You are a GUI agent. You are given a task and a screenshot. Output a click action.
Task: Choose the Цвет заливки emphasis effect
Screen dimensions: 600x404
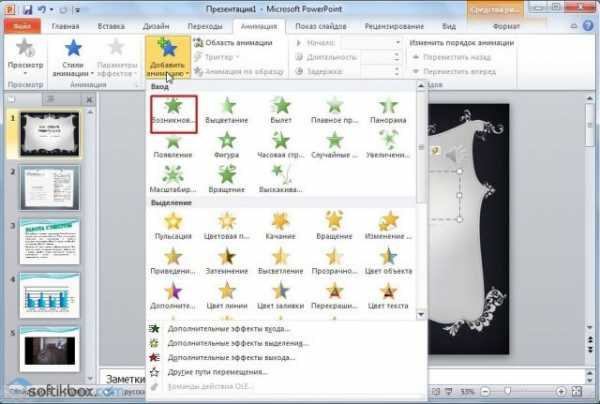click(281, 296)
